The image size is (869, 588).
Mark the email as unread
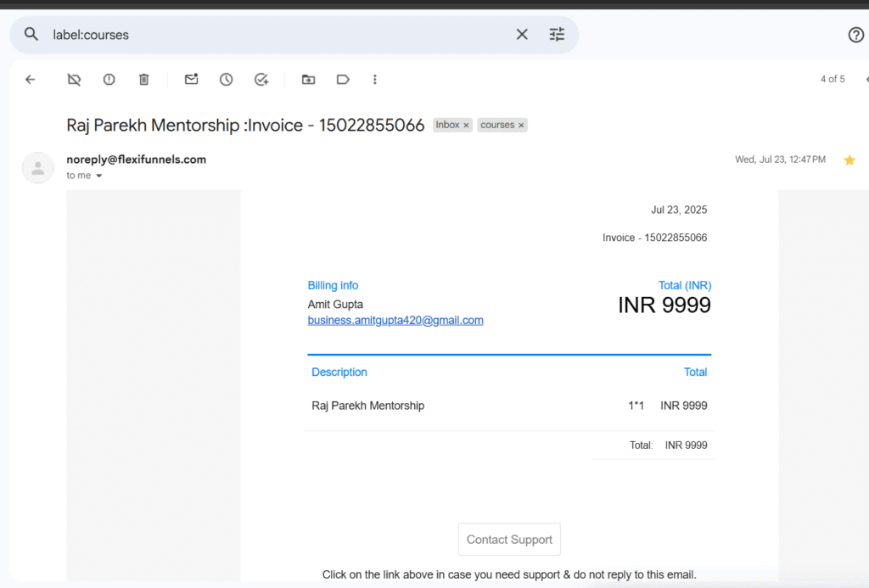click(x=191, y=80)
